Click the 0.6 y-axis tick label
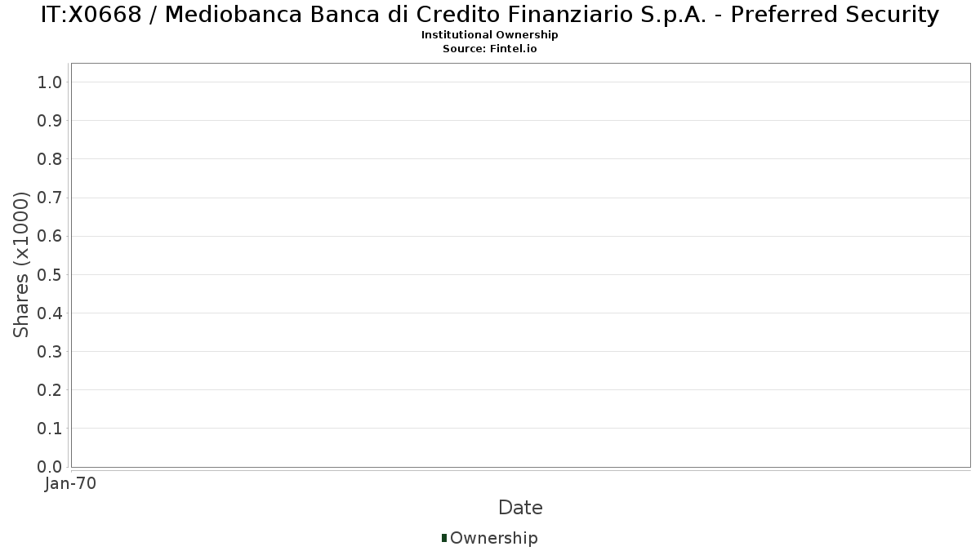980x551 pixels. click(x=50, y=236)
